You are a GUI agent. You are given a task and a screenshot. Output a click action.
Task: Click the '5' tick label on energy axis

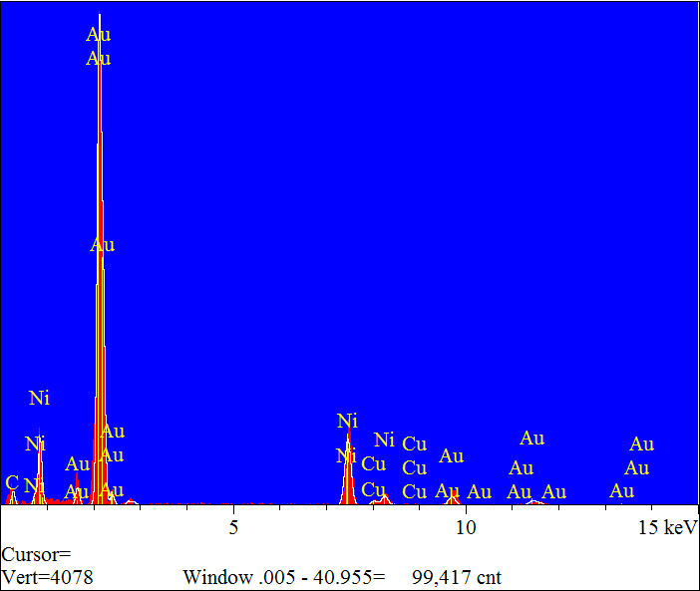coord(233,526)
